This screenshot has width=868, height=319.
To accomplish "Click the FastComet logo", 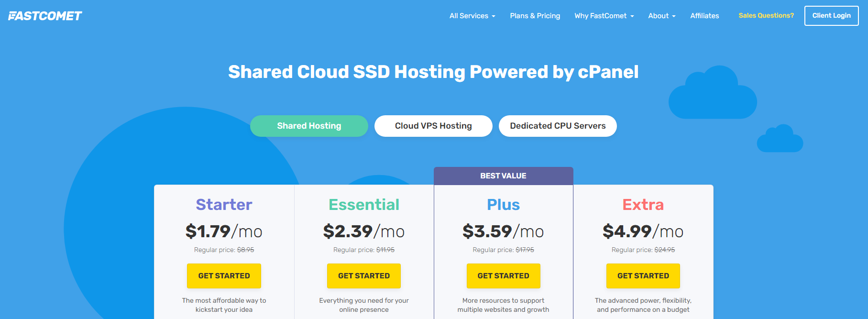I will click(x=45, y=16).
